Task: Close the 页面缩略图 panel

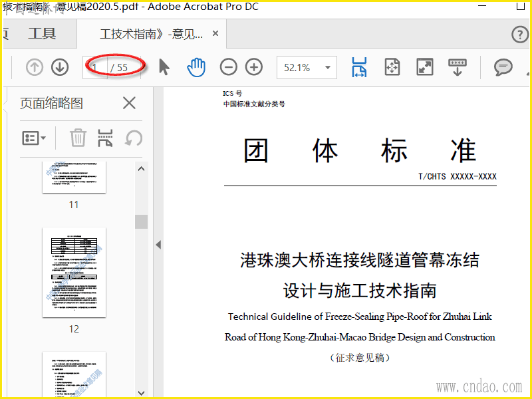Action: (x=129, y=103)
